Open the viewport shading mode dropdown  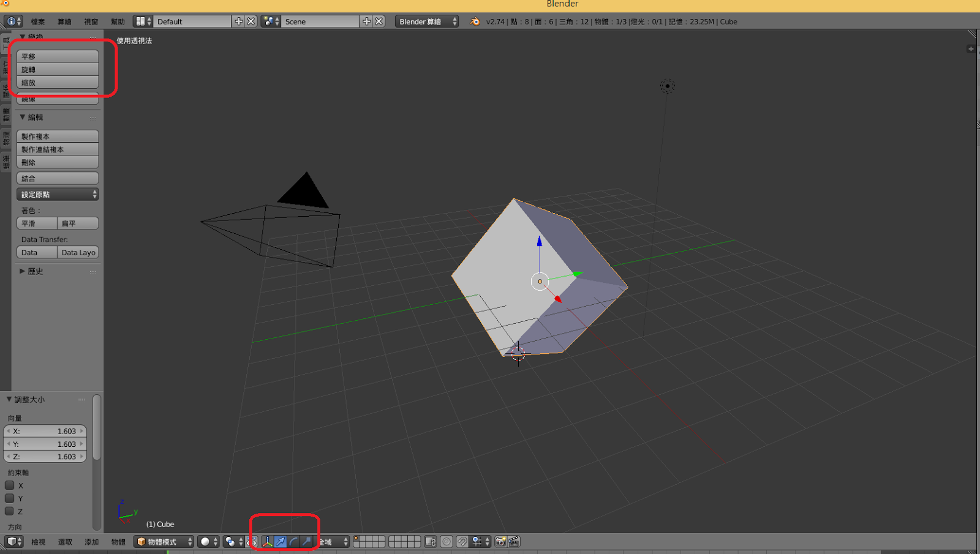[208, 542]
